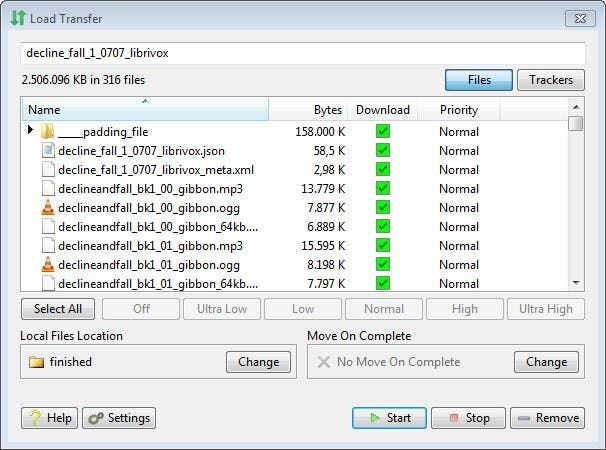Click the ____padding_file folder icon
Image resolution: width=606 pixels, height=450 pixels.
click(48, 131)
